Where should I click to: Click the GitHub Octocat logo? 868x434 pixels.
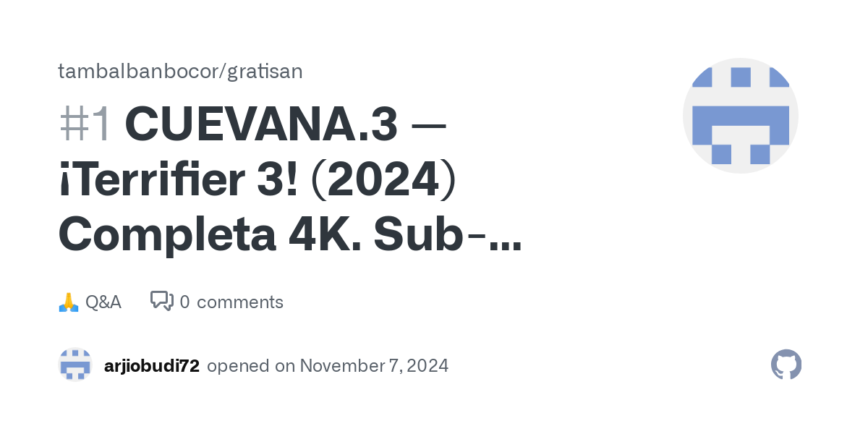click(786, 365)
